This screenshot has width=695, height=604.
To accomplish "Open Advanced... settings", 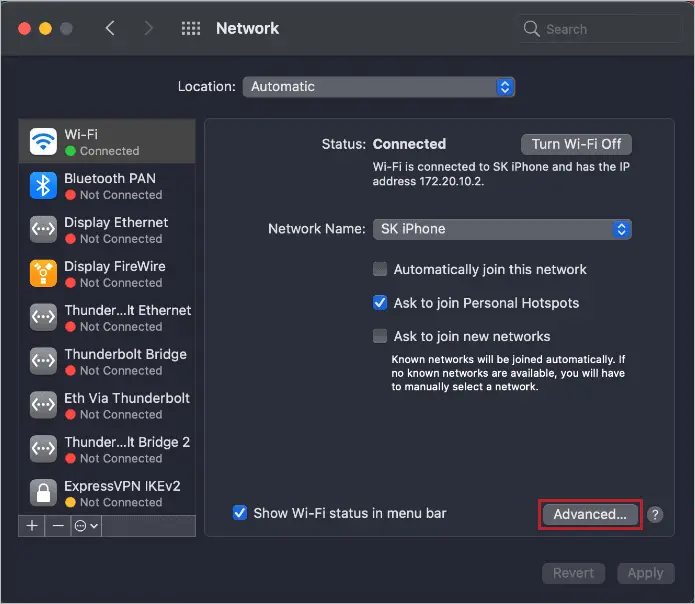I will point(590,514).
